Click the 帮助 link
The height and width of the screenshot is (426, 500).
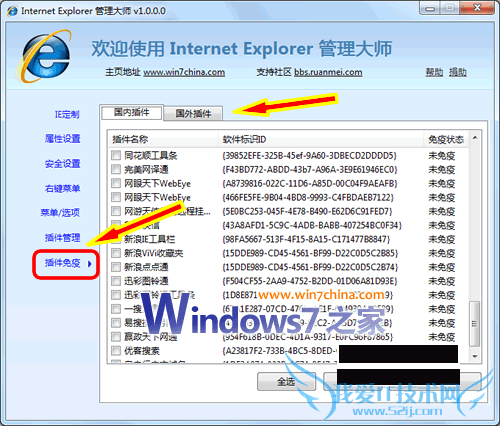point(434,72)
